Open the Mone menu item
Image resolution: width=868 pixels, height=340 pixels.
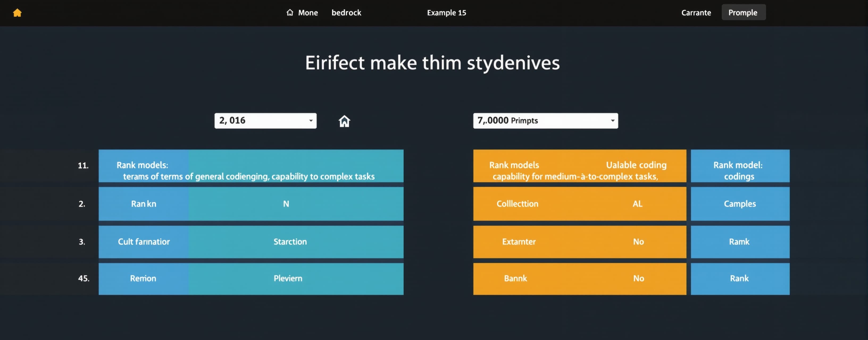tap(308, 13)
